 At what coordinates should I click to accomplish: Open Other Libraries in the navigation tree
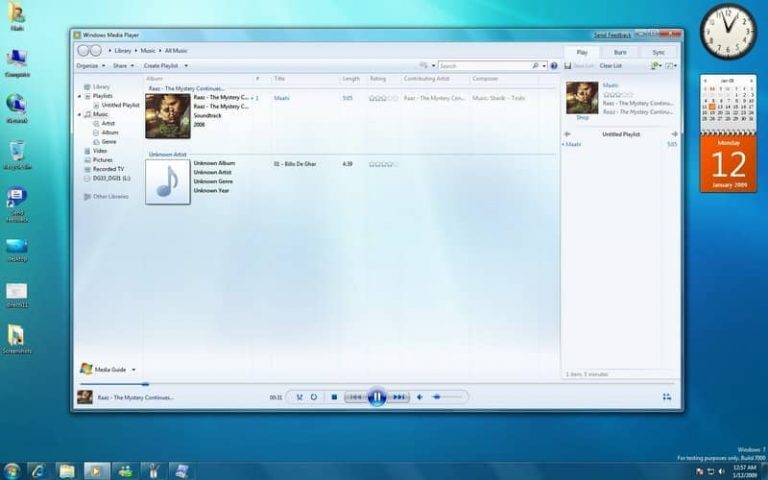[x=111, y=196]
